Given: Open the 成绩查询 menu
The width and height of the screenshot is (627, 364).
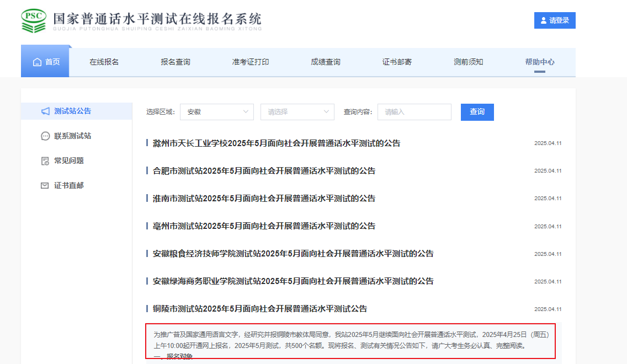Looking at the screenshot, I should pyautogui.click(x=326, y=62).
